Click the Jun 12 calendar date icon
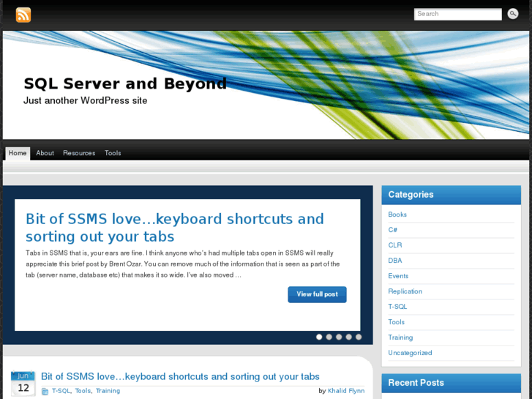The height and width of the screenshot is (399, 532). [x=23, y=384]
